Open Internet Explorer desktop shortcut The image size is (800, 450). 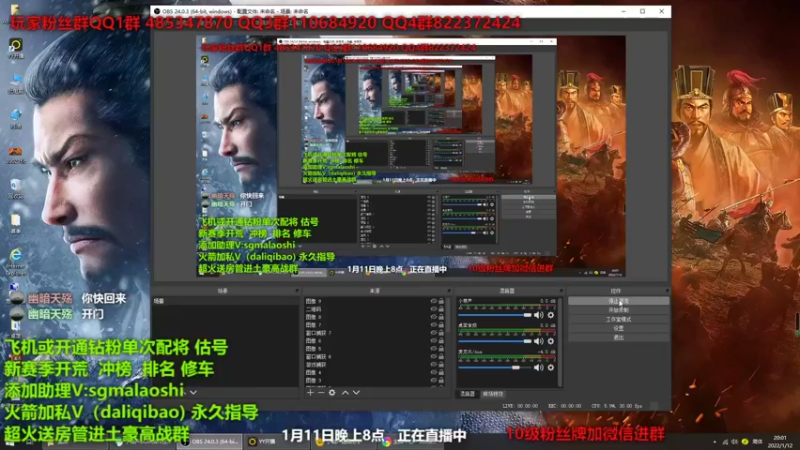(x=16, y=261)
